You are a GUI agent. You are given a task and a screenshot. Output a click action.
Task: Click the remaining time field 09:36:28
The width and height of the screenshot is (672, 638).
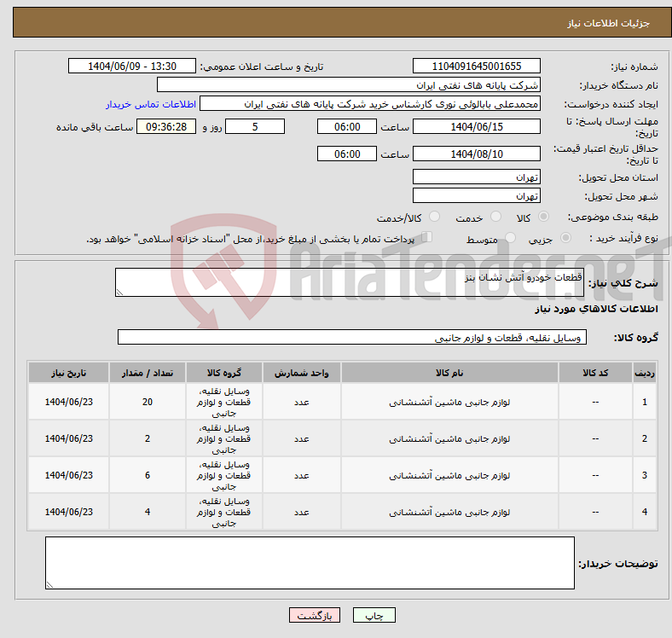click(x=166, y=126)
